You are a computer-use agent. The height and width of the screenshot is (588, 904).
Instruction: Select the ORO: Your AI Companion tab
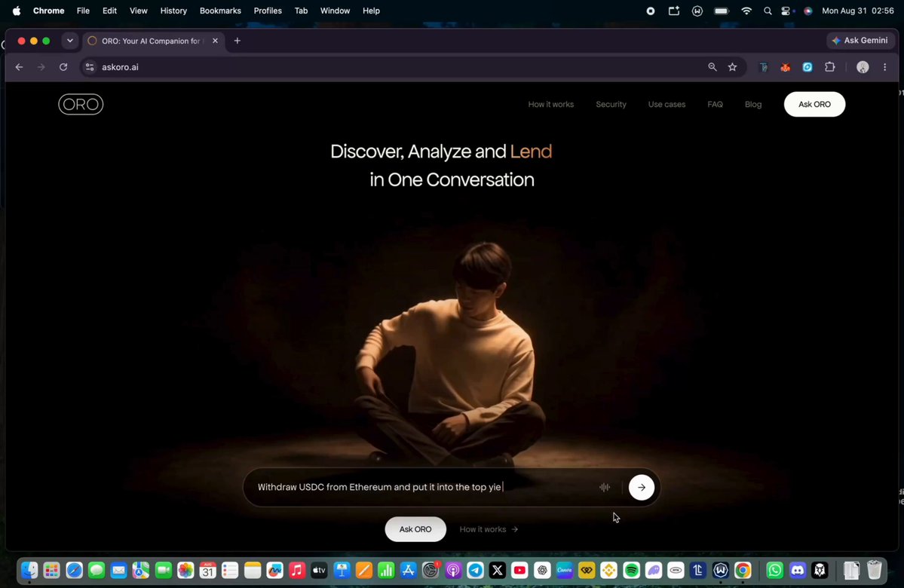coord(152,41)
